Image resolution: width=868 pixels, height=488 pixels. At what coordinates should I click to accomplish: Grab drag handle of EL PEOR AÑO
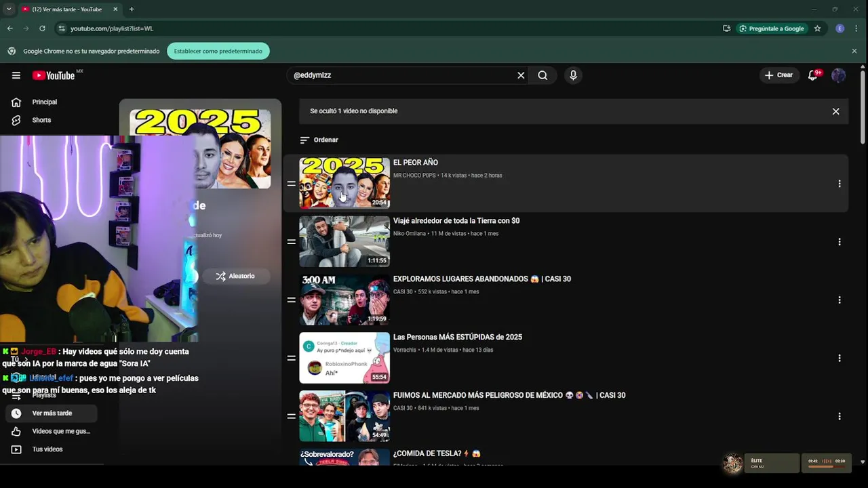(x=291, y=184)
